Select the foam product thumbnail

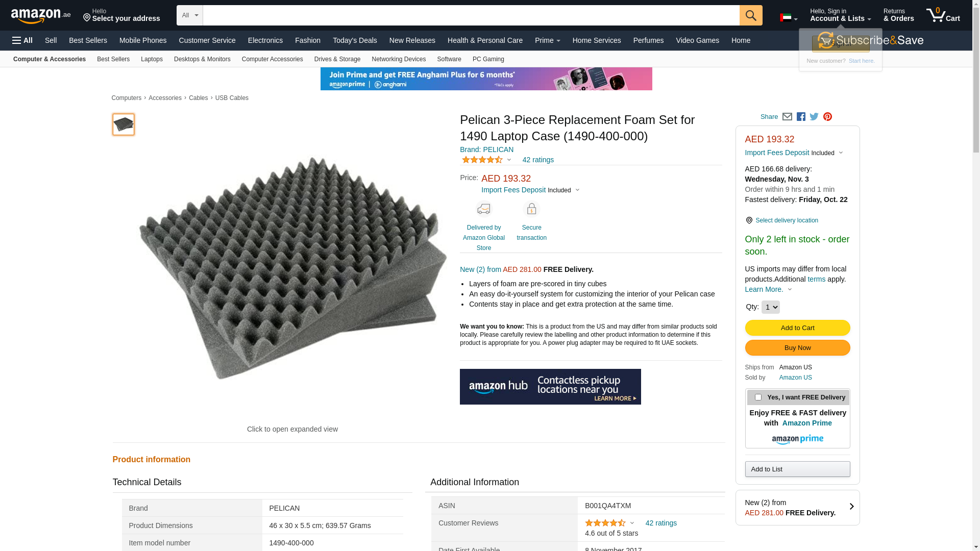point(124,124)
